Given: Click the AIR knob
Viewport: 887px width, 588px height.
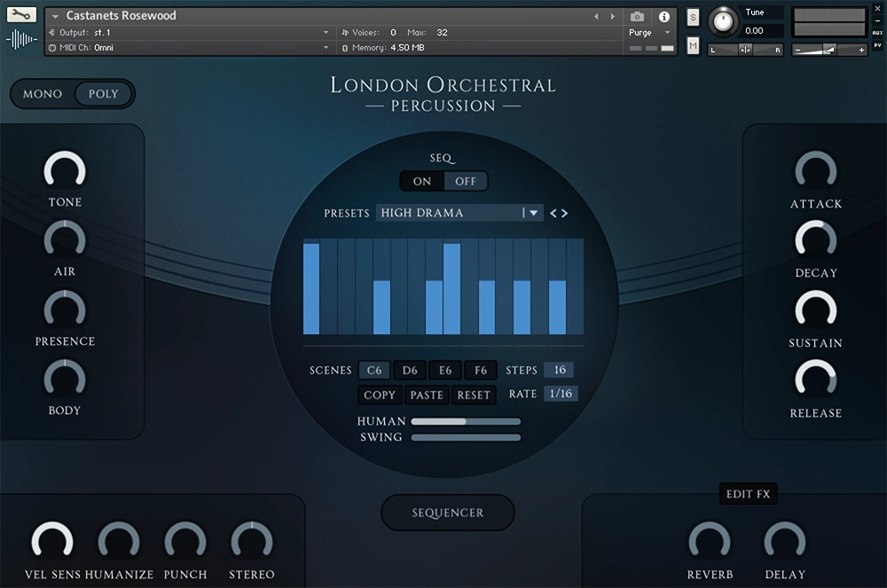Looking at the screenshot, I should tap(65, 239).
